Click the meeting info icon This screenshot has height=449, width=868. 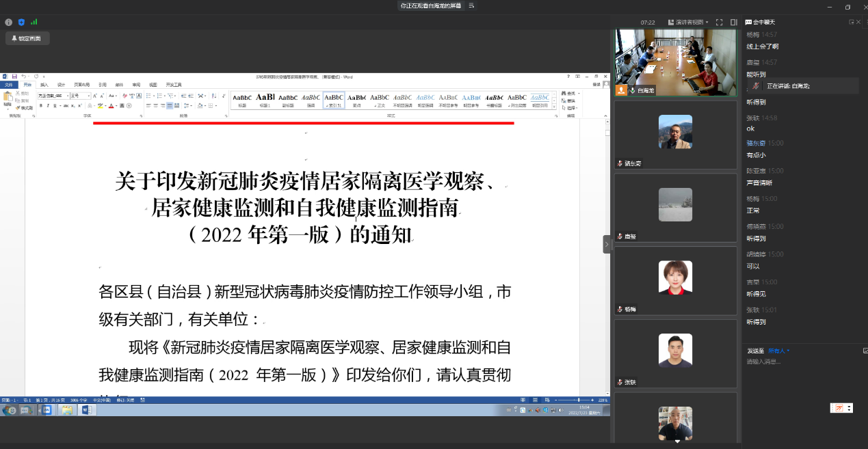[x=9, y=23]
